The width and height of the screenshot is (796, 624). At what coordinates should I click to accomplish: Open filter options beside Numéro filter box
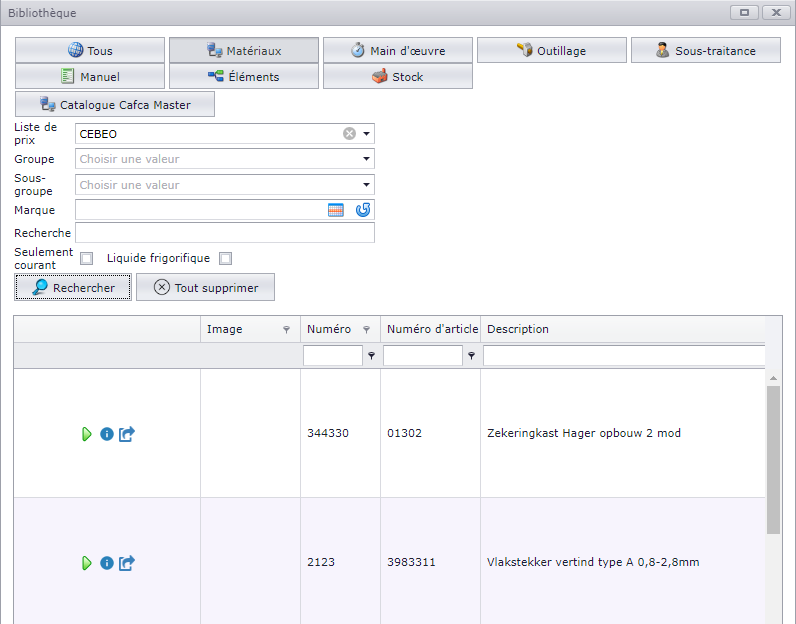(x=372, y=356)
